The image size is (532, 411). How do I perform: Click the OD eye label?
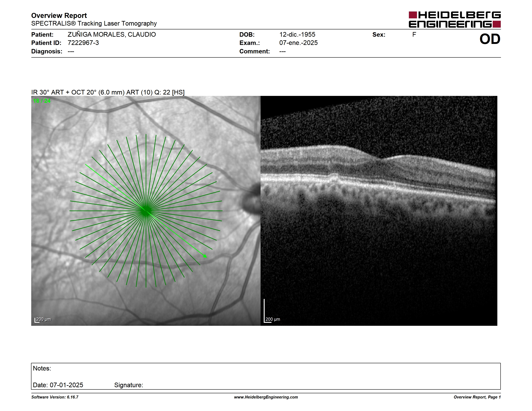490,39
